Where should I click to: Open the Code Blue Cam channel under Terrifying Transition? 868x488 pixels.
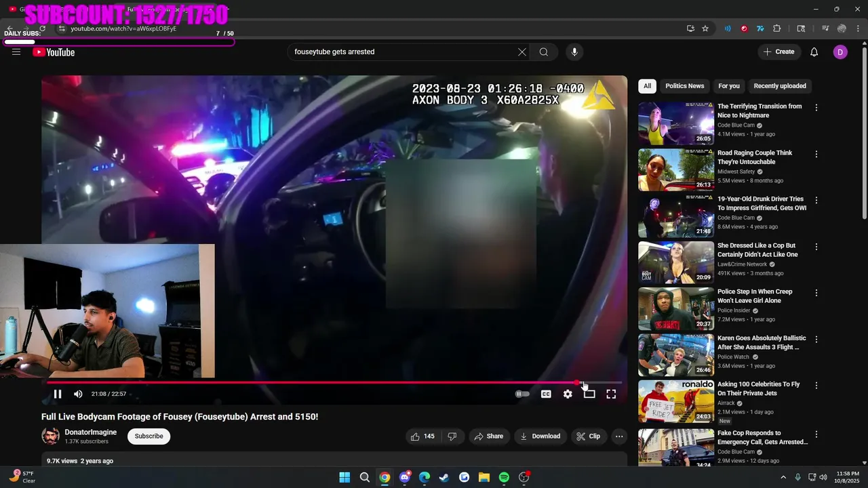click(x=736, y=125)
